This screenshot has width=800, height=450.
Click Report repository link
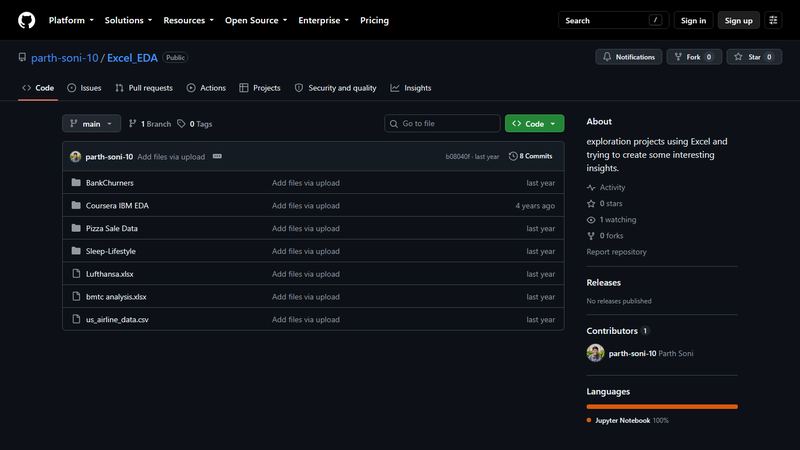click(616, 252)
